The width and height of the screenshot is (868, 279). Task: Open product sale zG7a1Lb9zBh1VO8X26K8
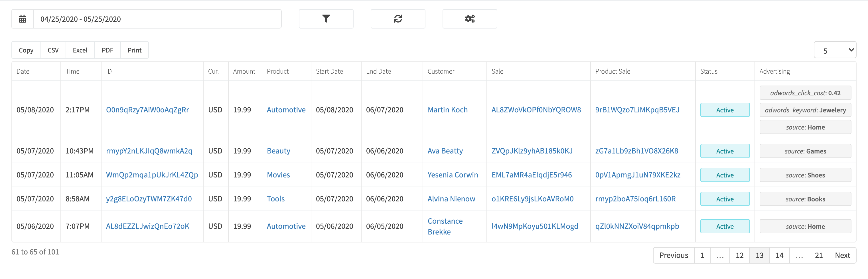[636, 151]
